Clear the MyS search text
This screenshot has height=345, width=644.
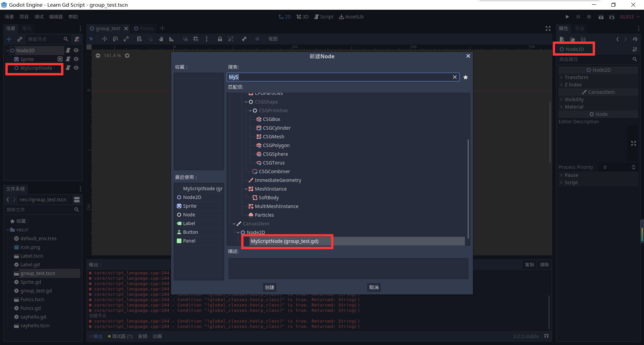[455, 77]
